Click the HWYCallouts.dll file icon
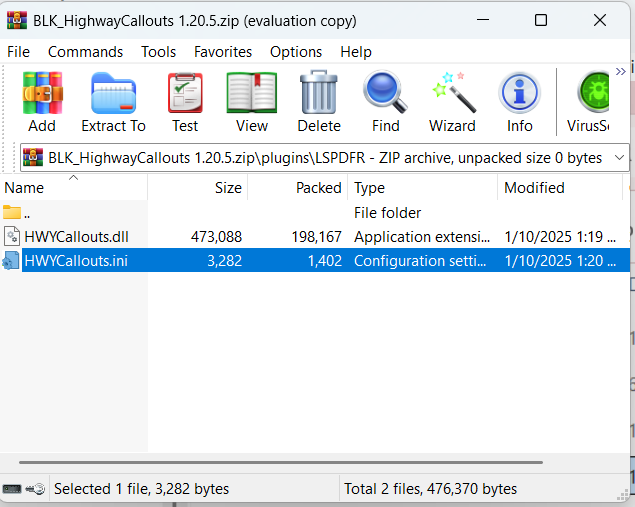 pos(12,236)
